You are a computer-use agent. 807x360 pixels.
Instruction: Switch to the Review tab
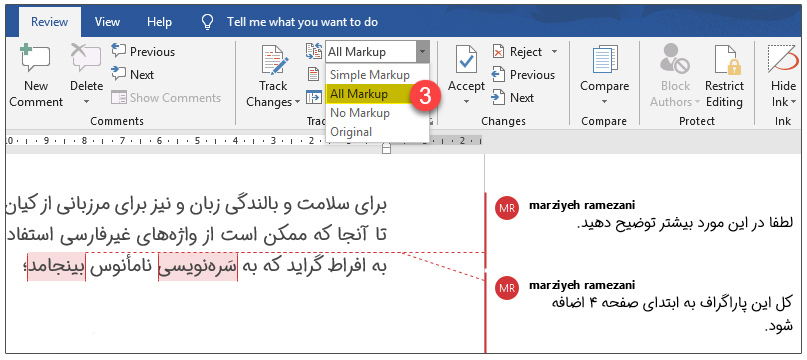tap(49, 22)
